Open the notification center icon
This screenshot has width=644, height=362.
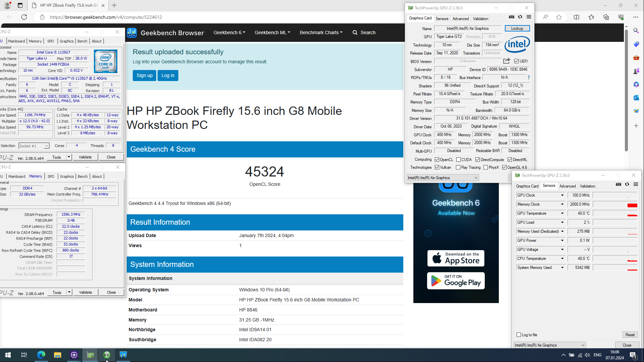pos(633,355)
